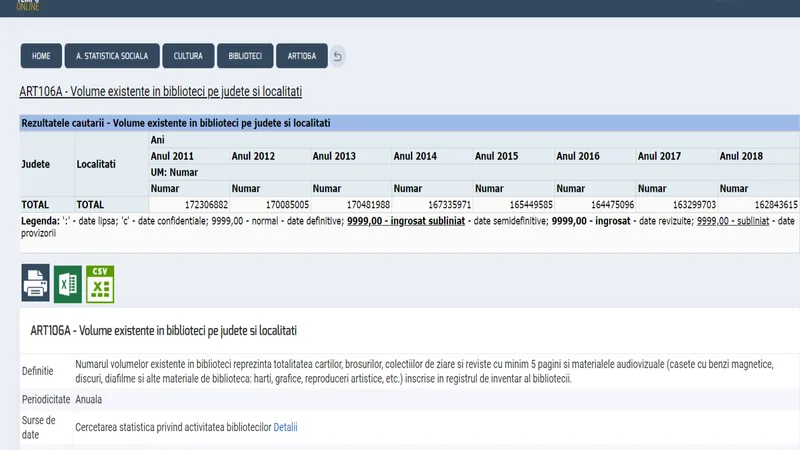This screenshot has height=450, width=800.
Task: Open the Detalii link under data sources
Action: (286, 427)
